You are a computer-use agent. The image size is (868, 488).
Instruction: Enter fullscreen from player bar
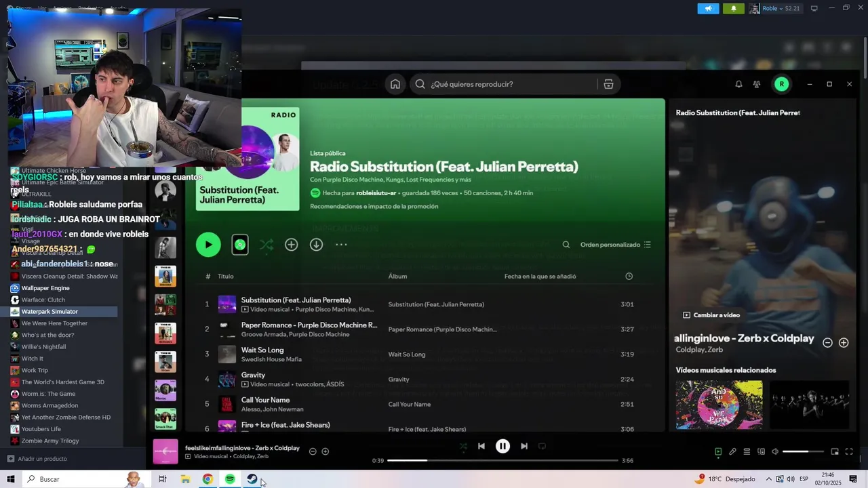click(x=849, y=451)
